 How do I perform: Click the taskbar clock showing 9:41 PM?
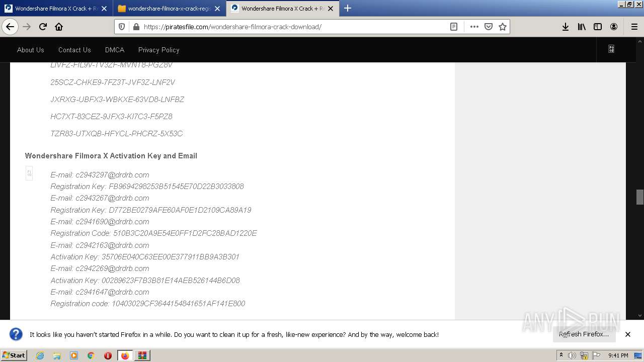[x=618, y=355]
